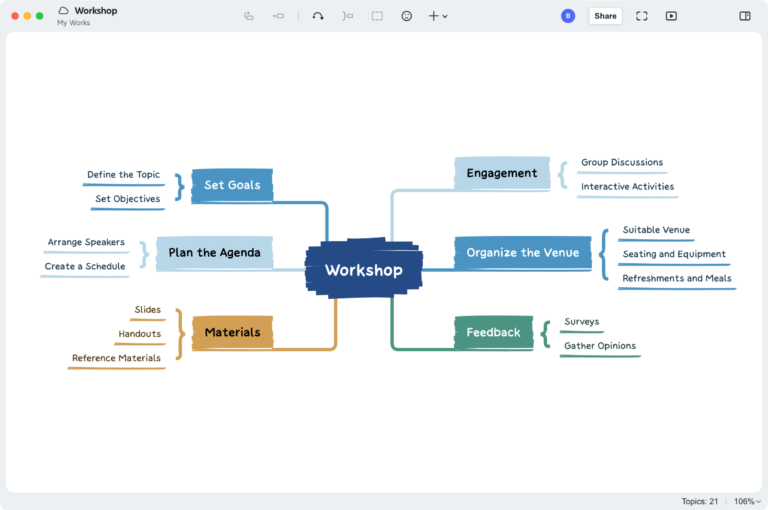This screenshot has width=768, height=510.
Task: Select the green Feedback topic
Action: pyautogui.click(x=493, y=332)
